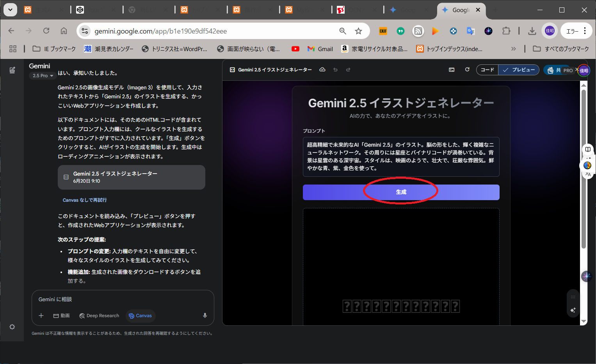Image resolution: width=596 pixels, height=364 pixels.
Task: Open the IE ブックマーク folder
Action: click(x=54, y=49)
